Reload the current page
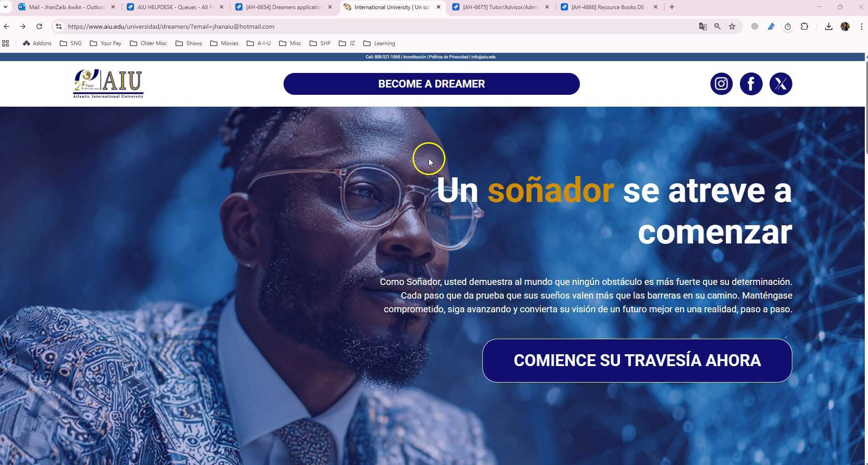Image resolution: width=868 pixels, height=465 pixels. 39,26
